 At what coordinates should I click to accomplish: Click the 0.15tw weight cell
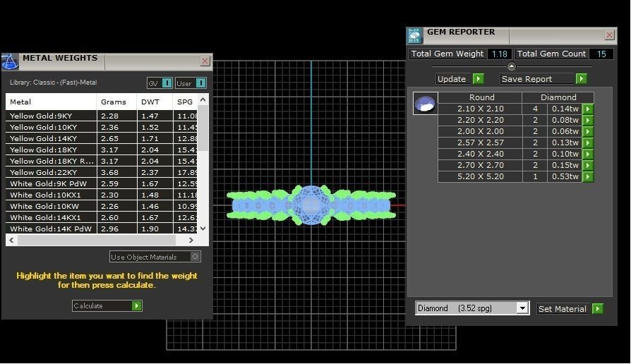[565, 165]
